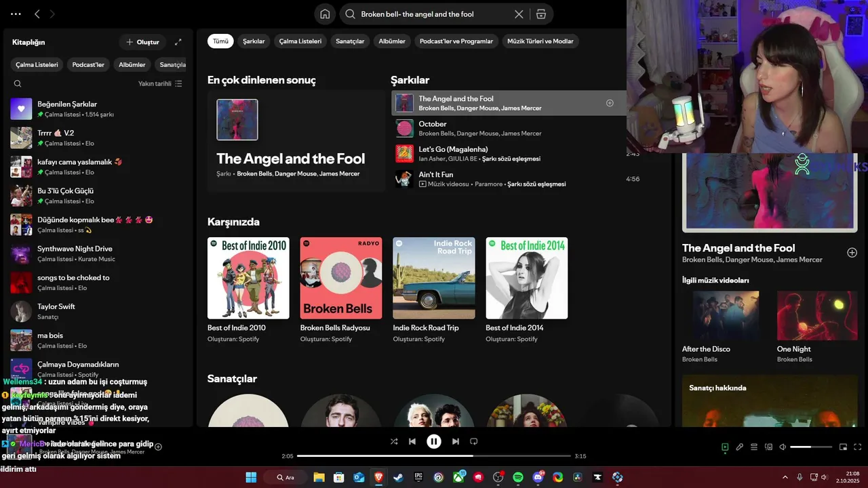This screenshot has height=488, width=868.
Task: Open File Explorer from the taskbar
Action: click(319, 477)
